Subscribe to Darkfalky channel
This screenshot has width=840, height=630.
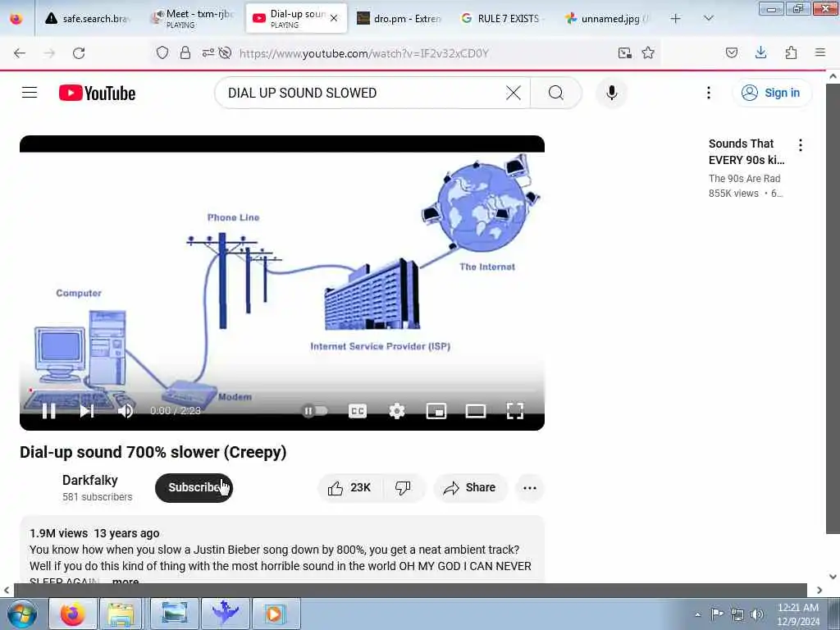coord(194,487)
